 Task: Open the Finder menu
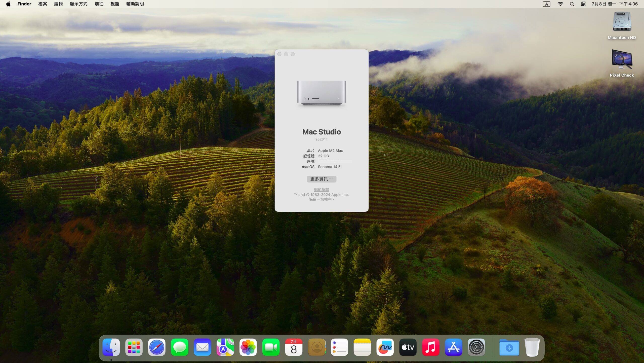[24, 4]
